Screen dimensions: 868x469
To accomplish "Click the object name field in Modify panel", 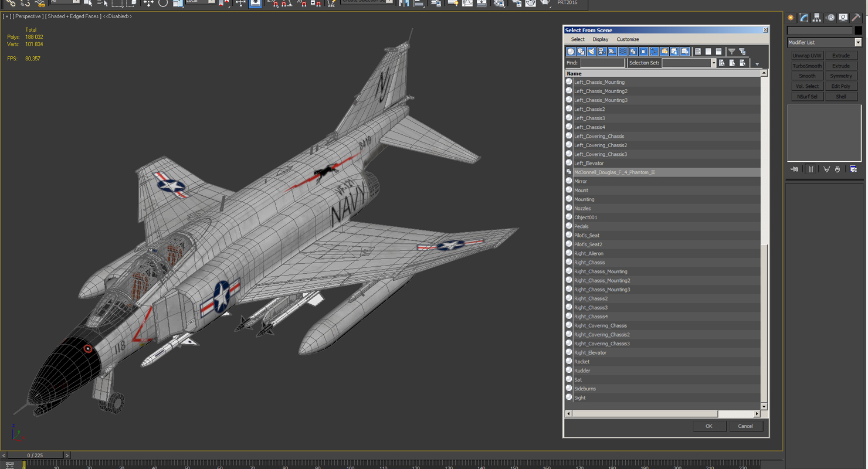I will (x=820, y=30).
